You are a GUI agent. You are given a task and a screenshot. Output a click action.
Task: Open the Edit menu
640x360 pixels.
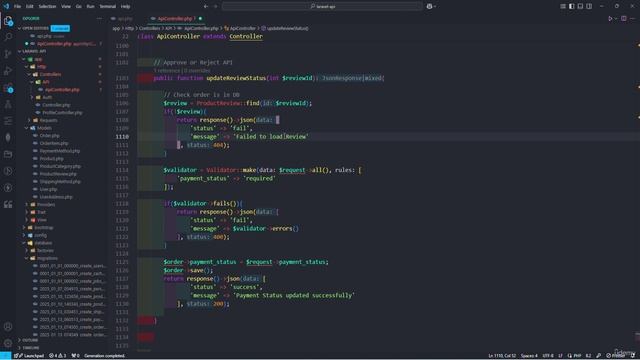(x=29, y=7)
